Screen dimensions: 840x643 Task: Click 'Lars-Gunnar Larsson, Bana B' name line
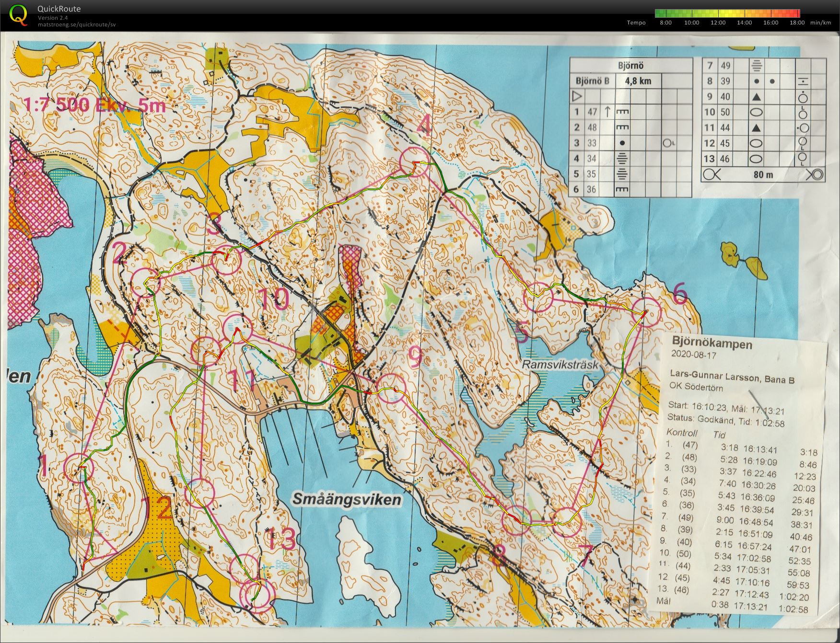tap(732, 376)
